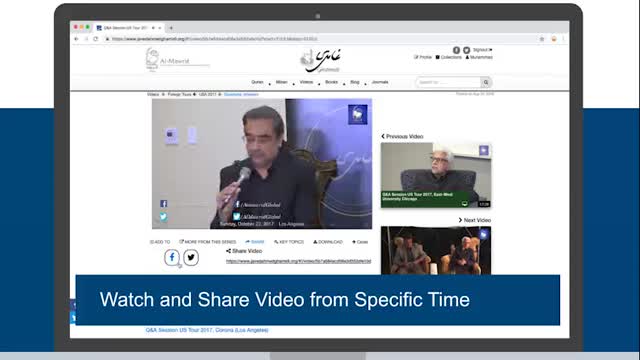Screen dimensions: 640x360
Task: Open the Journals menu
Action: point(380,82)
